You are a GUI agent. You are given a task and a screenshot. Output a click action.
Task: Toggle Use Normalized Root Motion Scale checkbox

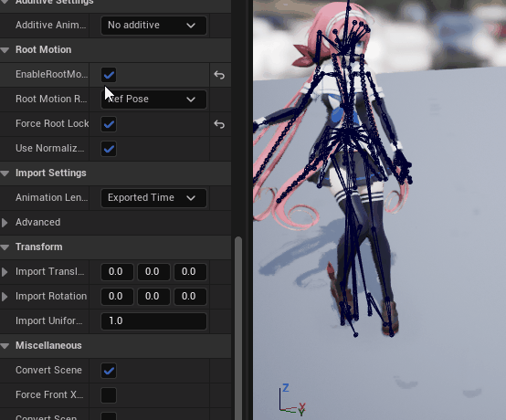[109, 149]
